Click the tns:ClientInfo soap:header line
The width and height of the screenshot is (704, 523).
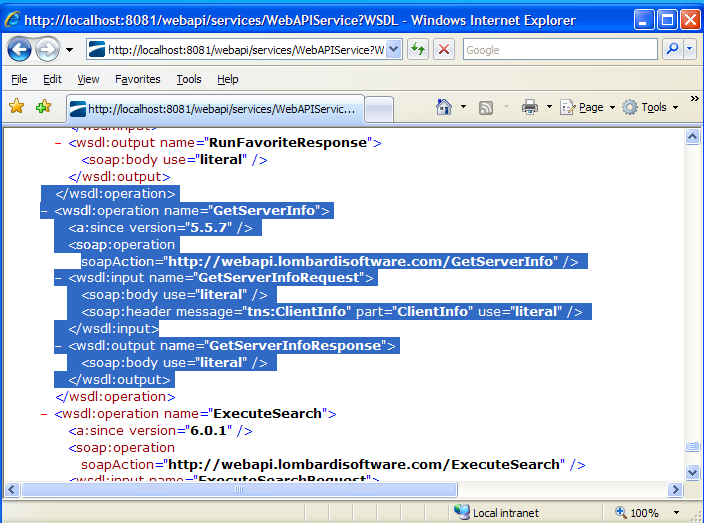pyautogui.click(x=332, y=312)
